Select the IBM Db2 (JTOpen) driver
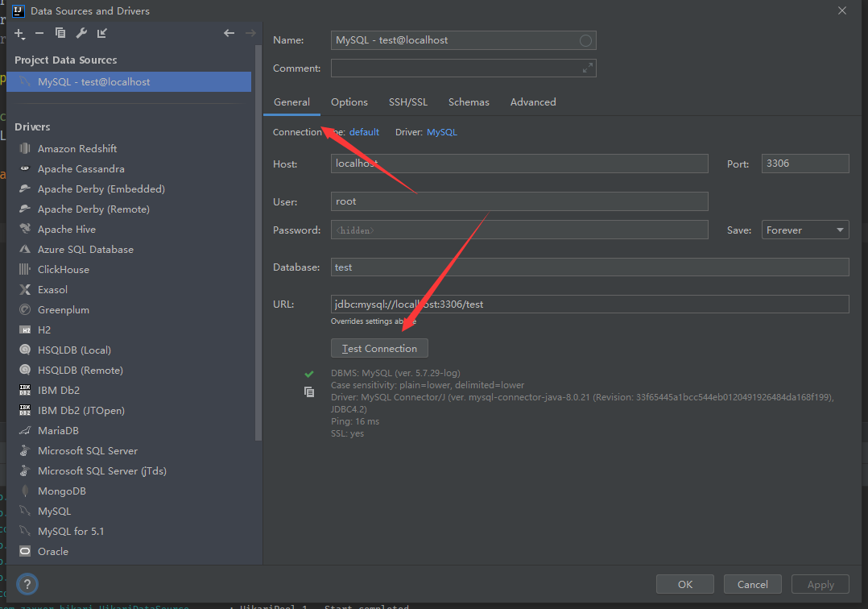Screen dimensions: 868x609 click(81, 410)
